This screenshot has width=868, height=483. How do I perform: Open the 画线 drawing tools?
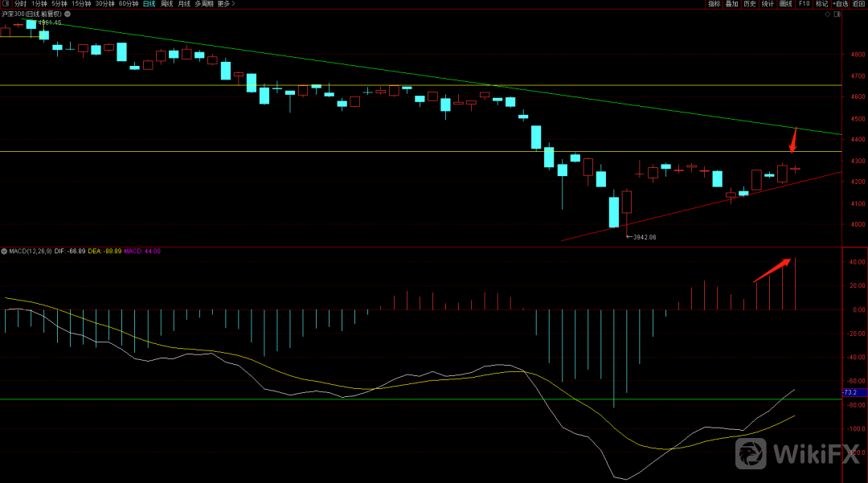[x=785, y=4]
